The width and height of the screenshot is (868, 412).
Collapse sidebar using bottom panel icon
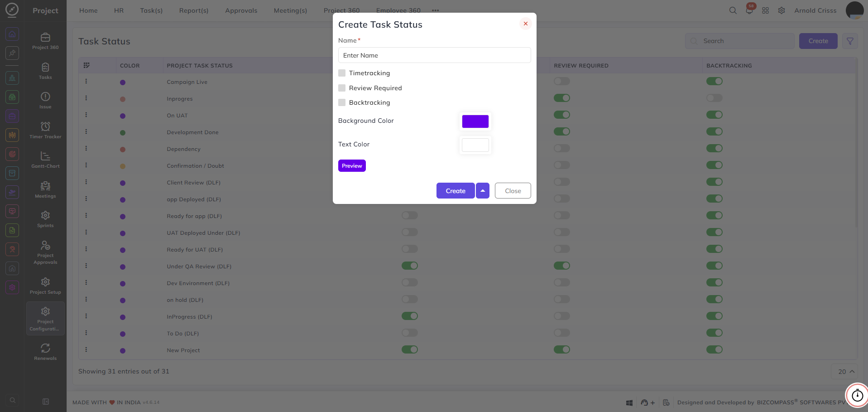pos(46,401)
